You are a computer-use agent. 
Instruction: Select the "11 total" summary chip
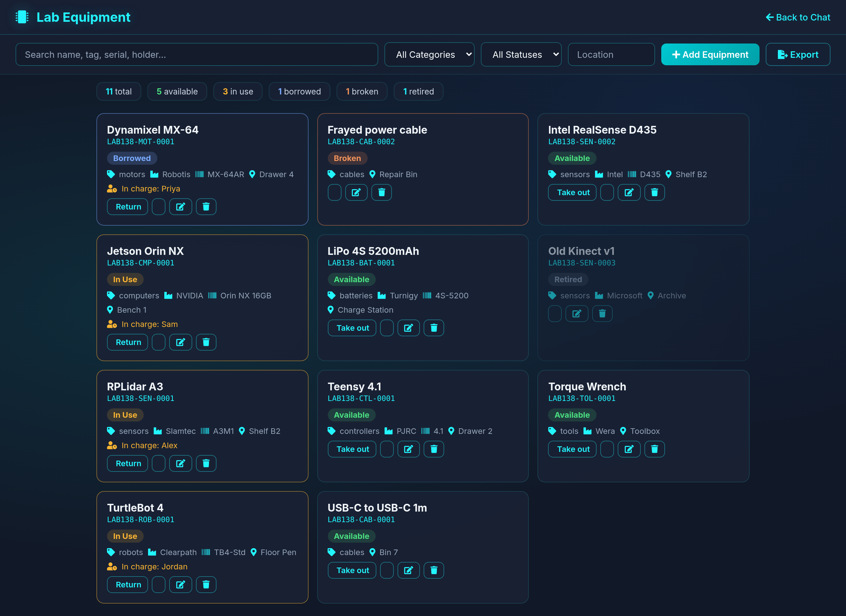119,91
